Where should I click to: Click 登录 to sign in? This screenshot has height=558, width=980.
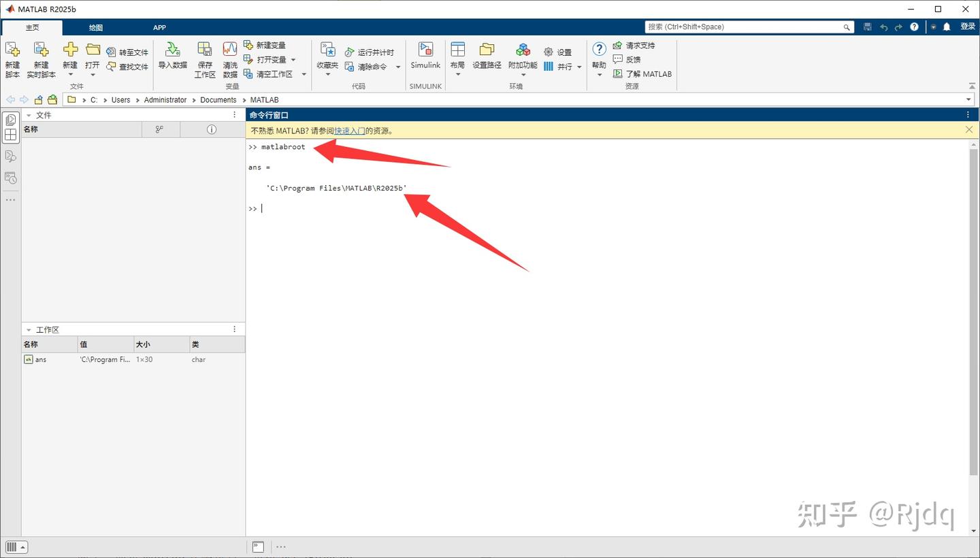coord(968,27)
